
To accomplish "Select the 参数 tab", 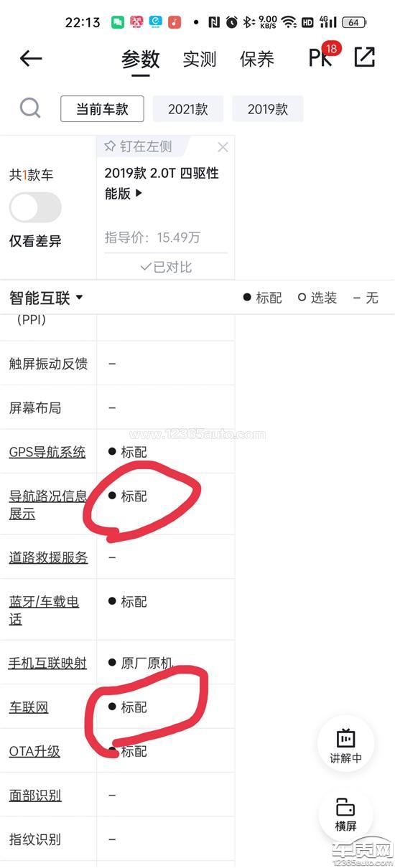I will tap(141, 59).
